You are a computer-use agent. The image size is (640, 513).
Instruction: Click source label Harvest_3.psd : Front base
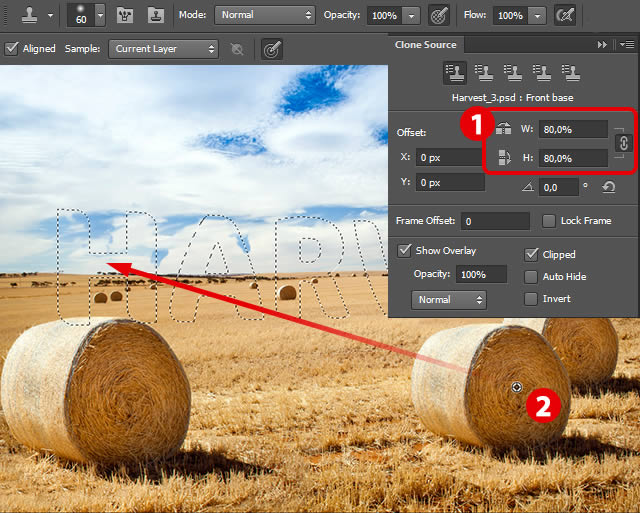tap(512, 98)
